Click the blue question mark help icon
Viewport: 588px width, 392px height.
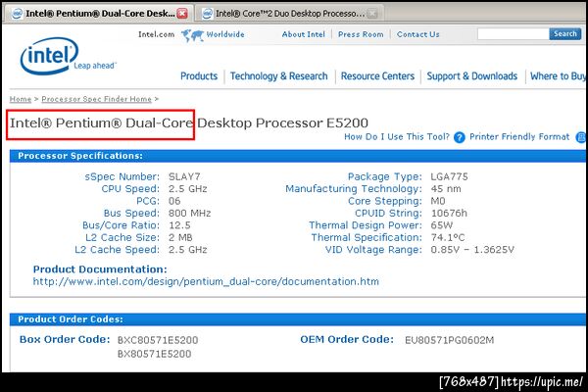click(459, 137)
